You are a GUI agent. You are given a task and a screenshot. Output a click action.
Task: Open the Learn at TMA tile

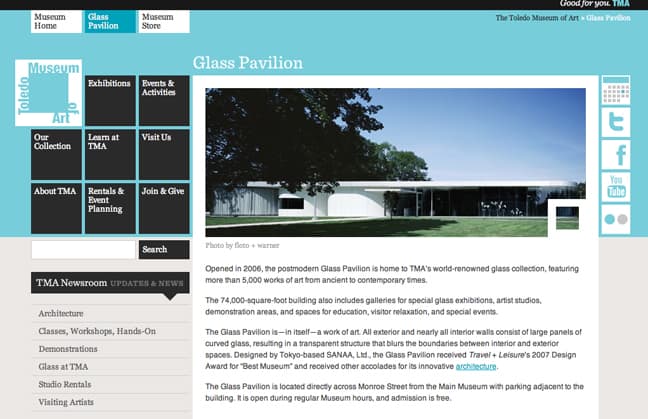tap(110, 155)
